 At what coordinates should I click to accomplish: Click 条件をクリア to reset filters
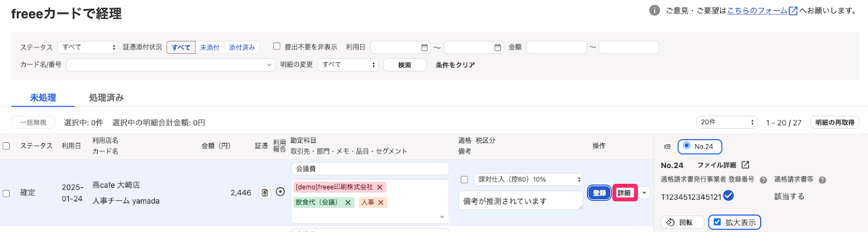455,65
